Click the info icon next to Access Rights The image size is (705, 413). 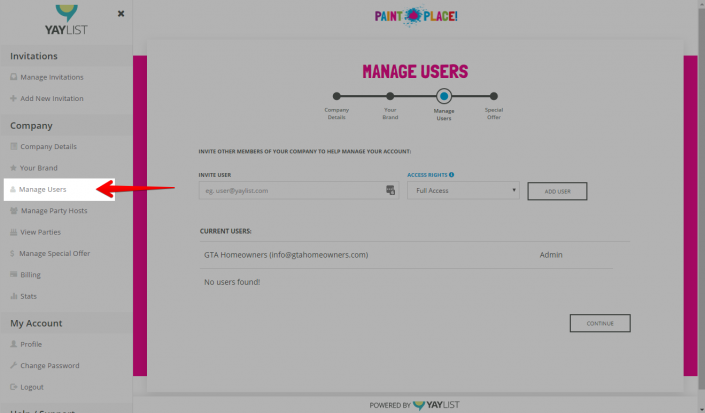(451, 175)
